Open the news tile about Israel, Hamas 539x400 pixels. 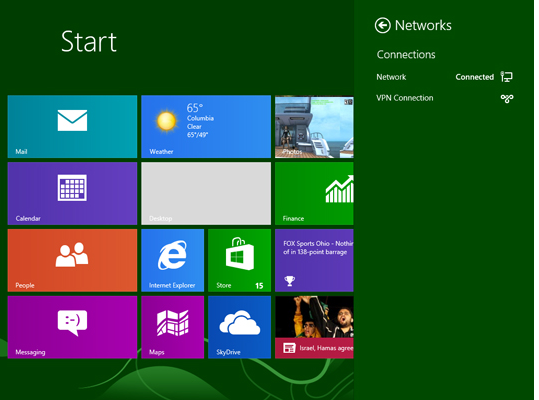314,327
